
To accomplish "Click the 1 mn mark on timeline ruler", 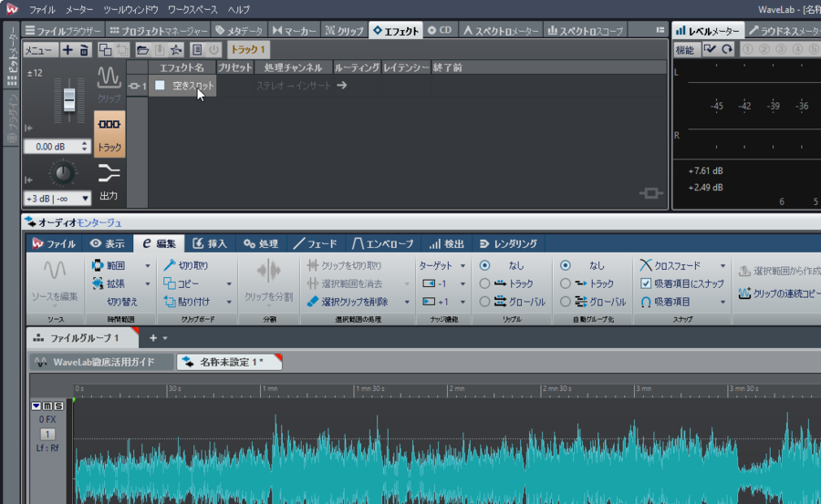I will click(x=270, y=389).
